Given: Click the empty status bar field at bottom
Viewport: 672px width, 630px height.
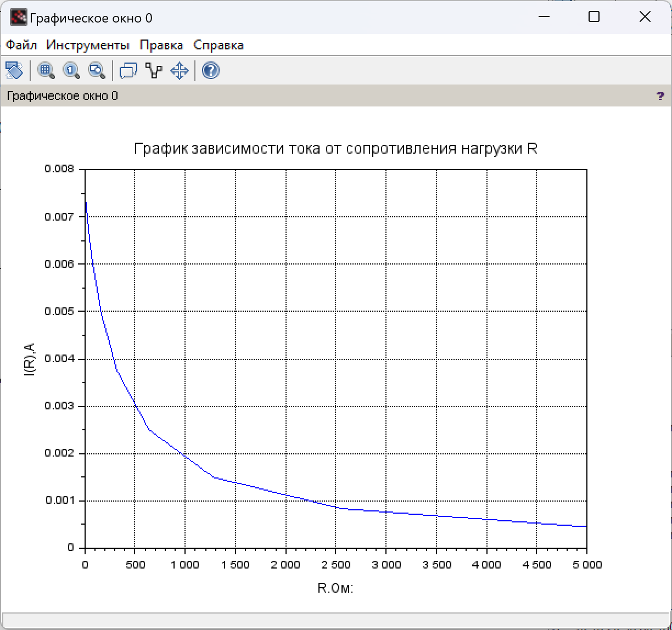Looking at the screenshot, I should [336, 621].
